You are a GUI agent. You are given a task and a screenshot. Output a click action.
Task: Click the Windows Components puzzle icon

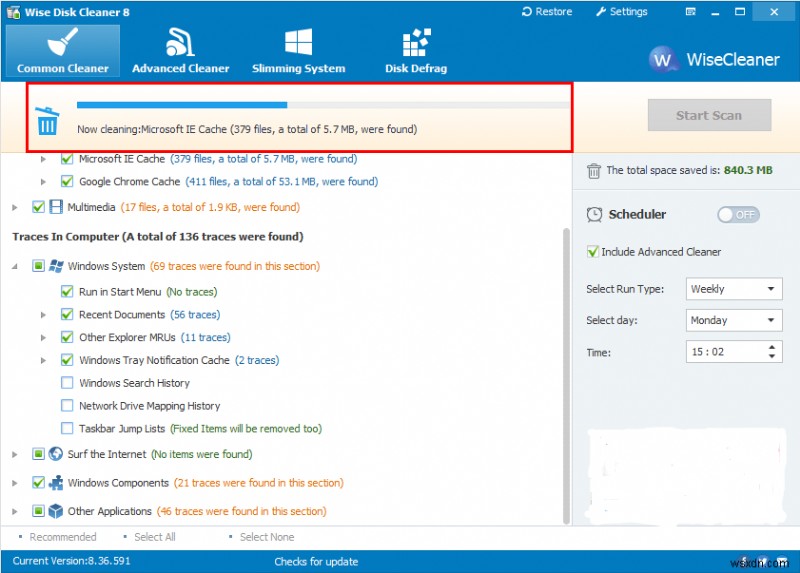56,482
